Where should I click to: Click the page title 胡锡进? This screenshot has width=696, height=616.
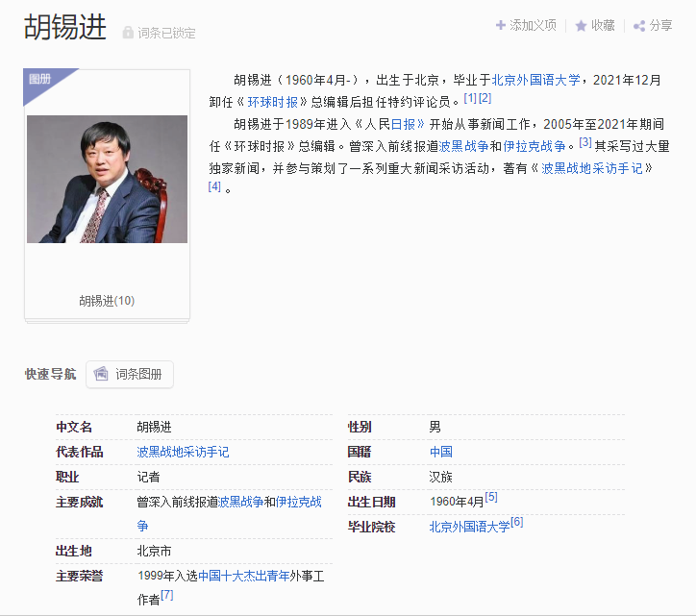65,27
